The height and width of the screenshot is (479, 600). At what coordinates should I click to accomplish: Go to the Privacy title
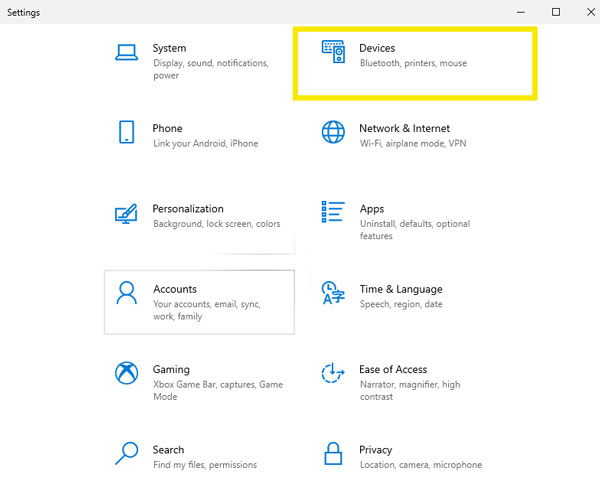coord(375,450)
